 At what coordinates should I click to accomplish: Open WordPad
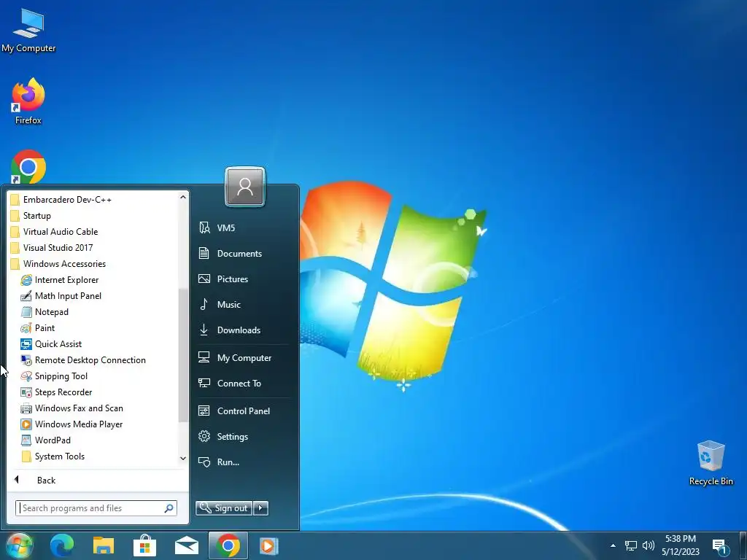[x=46, y=440]
